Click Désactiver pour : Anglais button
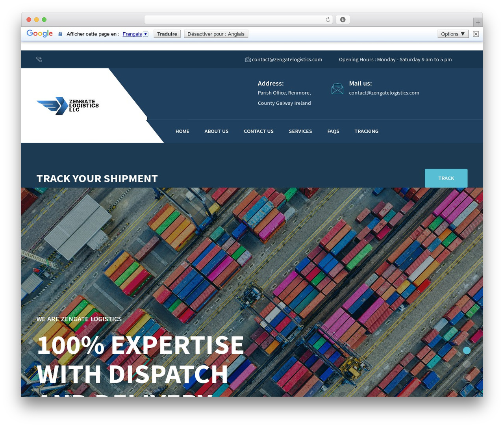 (216, 34)
